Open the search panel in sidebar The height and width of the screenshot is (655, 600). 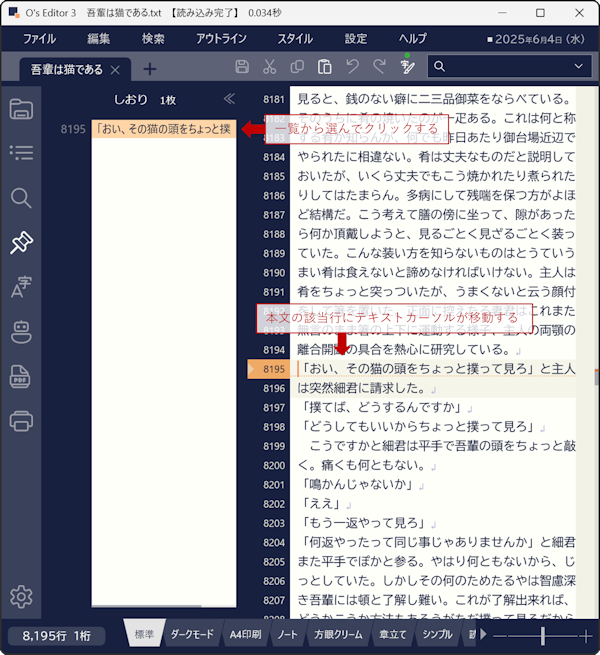click(21, 197)
